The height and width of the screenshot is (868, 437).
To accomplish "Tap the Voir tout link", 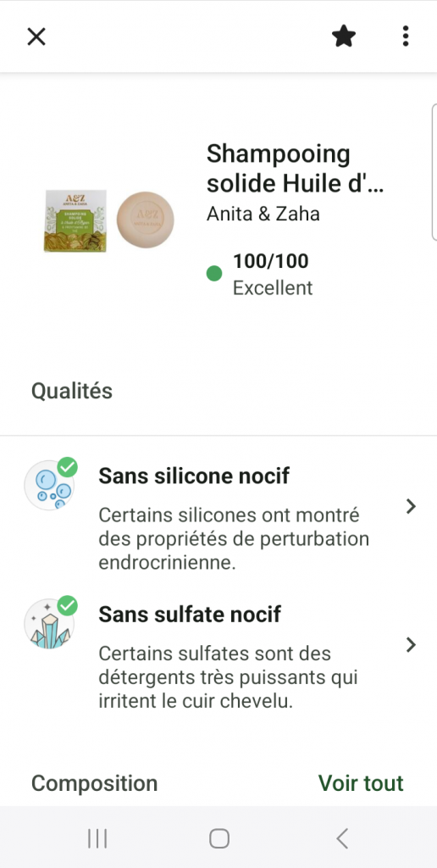I will pyautogui.click(x=361, y=783).
